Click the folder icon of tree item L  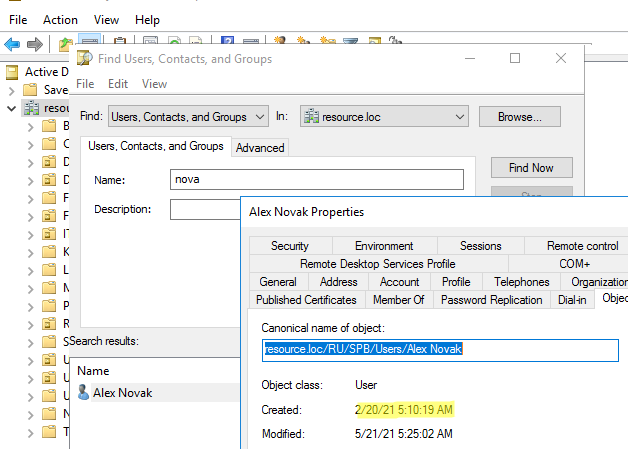tap(49, 270)
